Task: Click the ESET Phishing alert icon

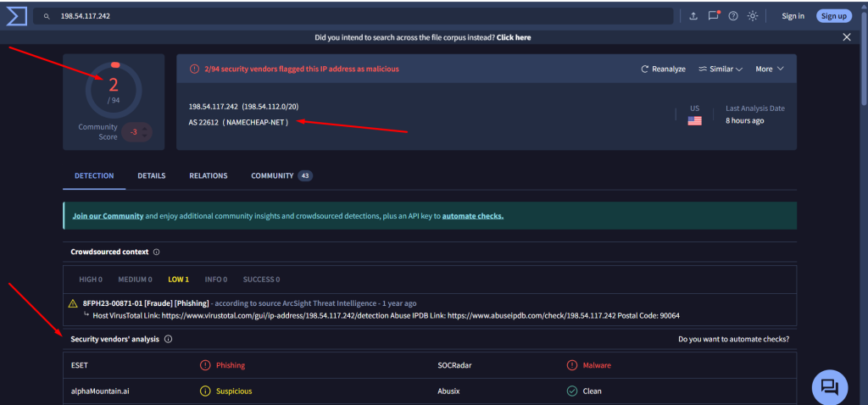Action: pyautogui.click(x=205, y=365)
